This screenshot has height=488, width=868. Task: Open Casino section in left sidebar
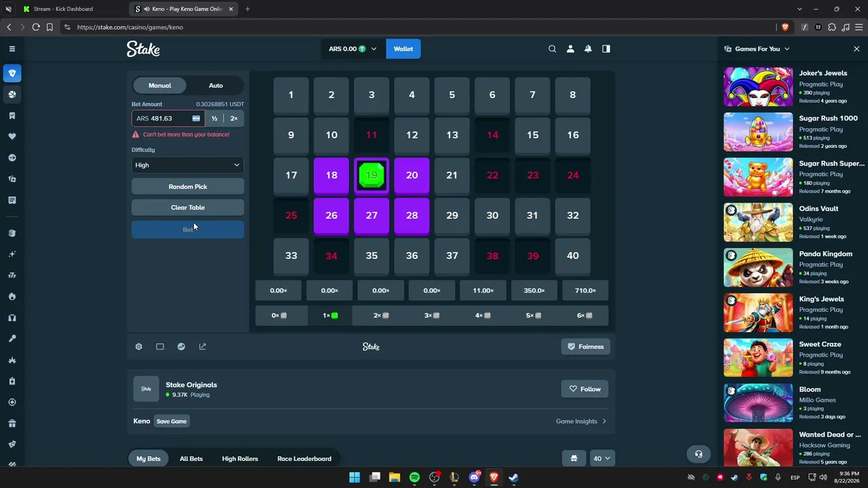click(x=12, y=73)
